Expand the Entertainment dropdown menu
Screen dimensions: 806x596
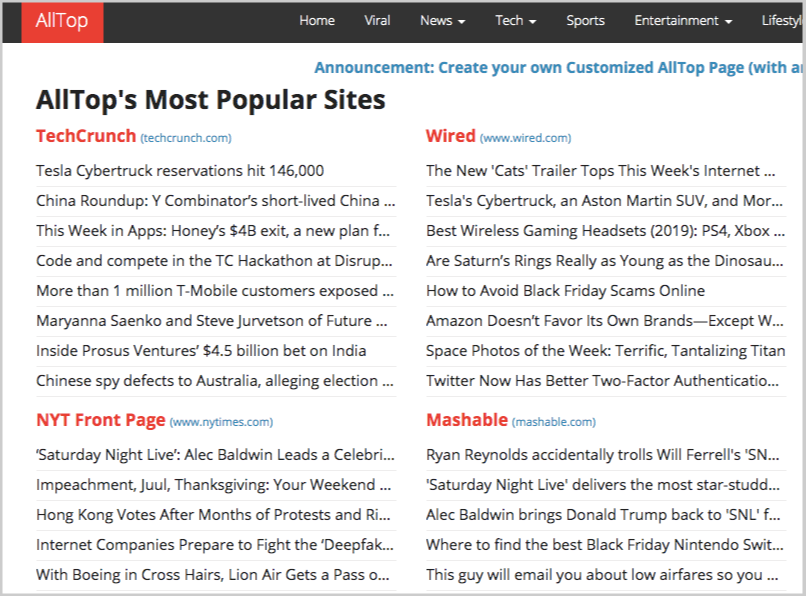click(683, 21)
